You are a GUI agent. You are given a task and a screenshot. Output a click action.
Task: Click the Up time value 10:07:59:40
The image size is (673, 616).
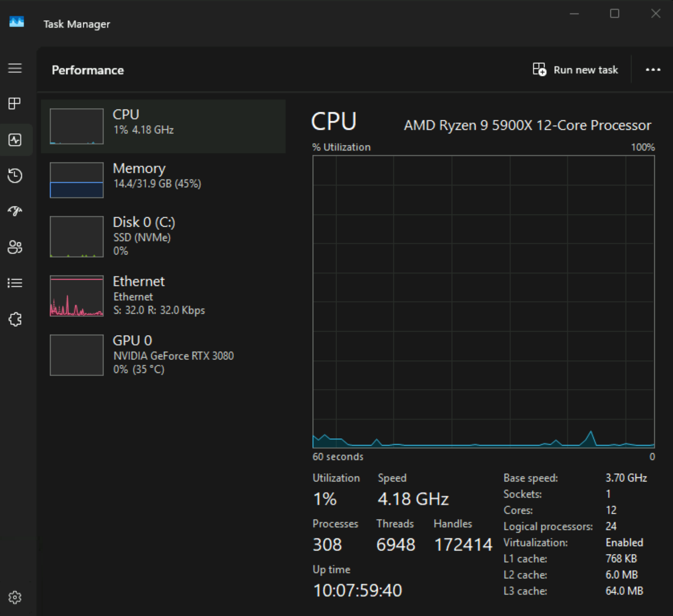pos(358,590)
